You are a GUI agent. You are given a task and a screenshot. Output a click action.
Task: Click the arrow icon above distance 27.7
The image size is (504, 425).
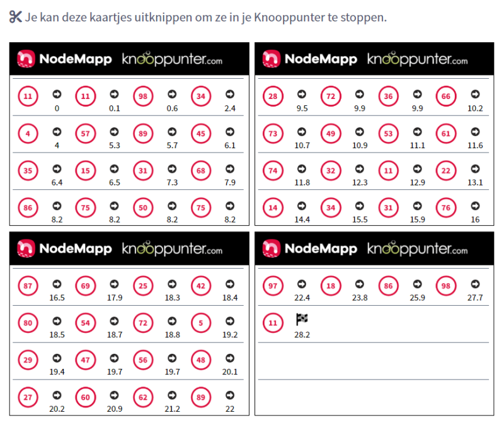pyautogui.click(x=475, y=283)
